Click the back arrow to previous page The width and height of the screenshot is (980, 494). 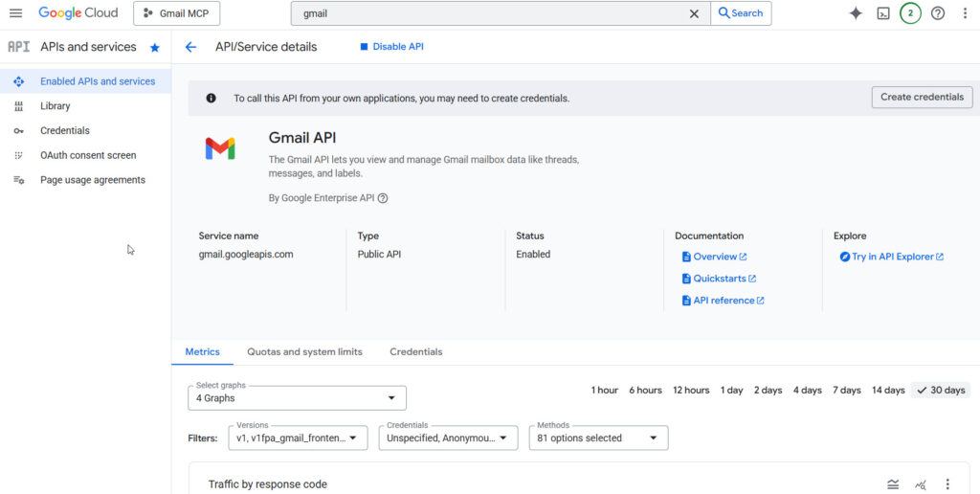(190, 47)
